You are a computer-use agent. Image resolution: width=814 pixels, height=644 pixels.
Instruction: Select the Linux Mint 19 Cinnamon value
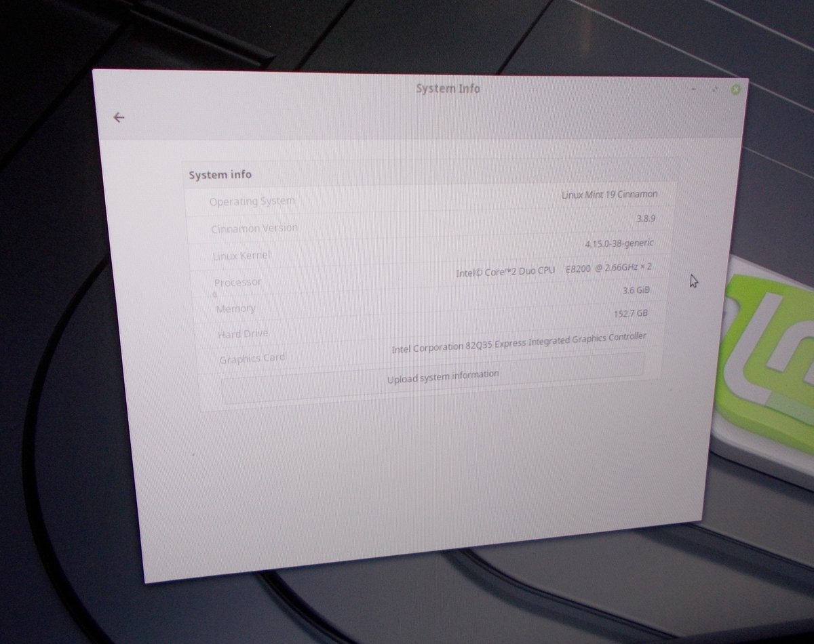point(609,195)
